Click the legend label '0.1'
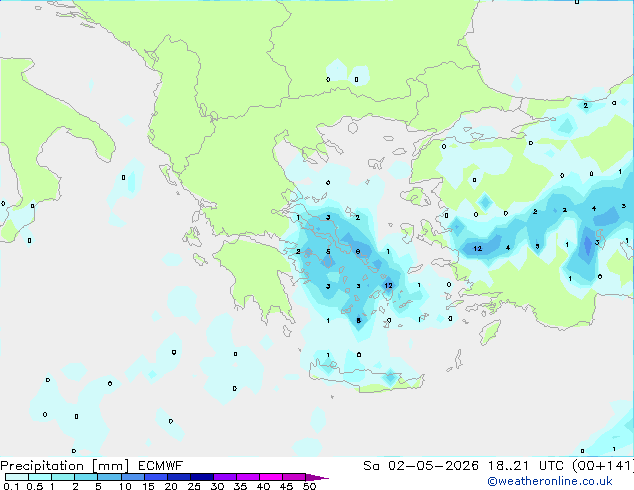This screenshot has height=490, width=634. tap(11, 486)
